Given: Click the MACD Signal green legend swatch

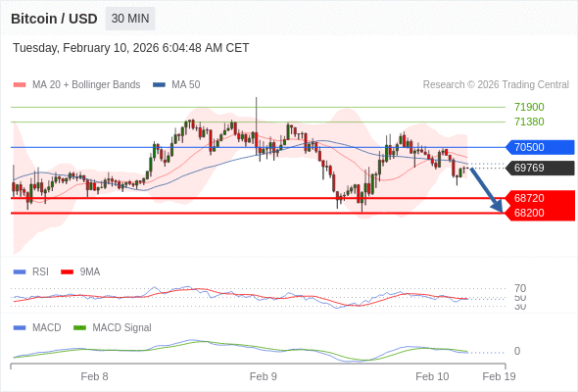Looking at the screenshot, I should [79, 328].
